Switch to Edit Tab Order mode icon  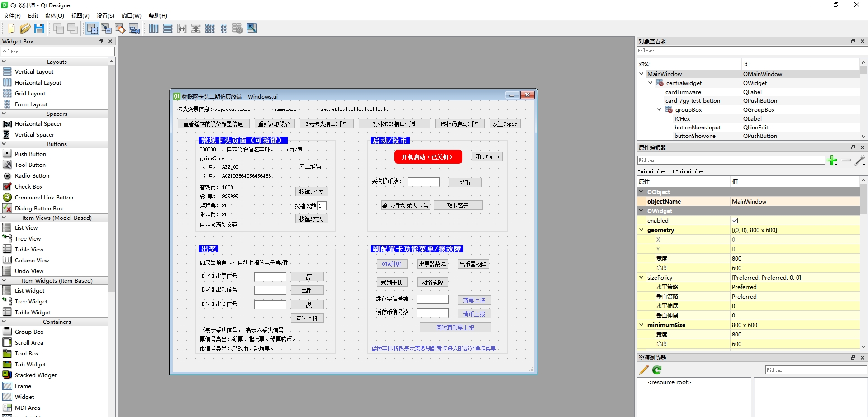[x=134, y=28]
